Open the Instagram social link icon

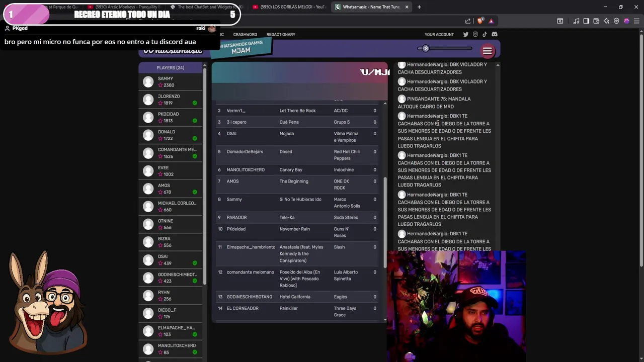pos(475,34)
